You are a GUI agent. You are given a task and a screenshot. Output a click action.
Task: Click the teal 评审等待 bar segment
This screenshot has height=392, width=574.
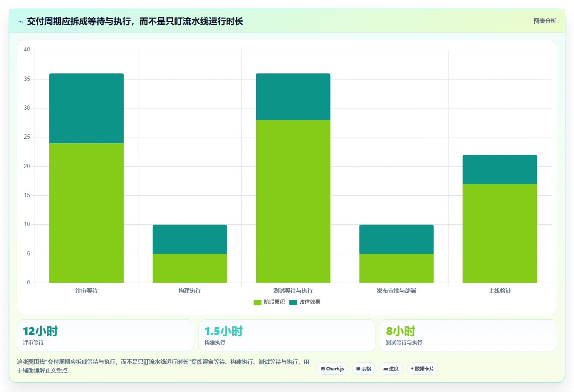[87, 108]
